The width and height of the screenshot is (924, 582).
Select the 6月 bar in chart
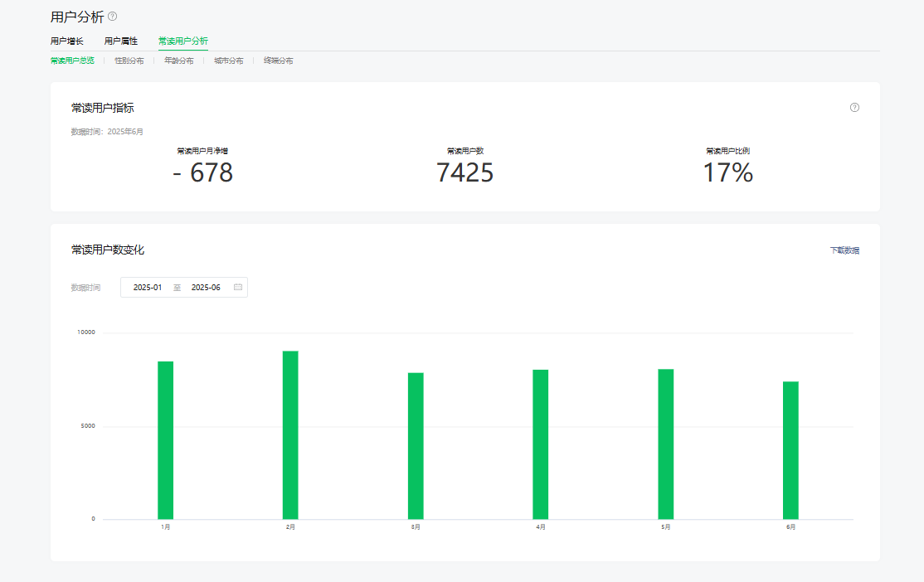pyautogui.click(x=790, y=450)
